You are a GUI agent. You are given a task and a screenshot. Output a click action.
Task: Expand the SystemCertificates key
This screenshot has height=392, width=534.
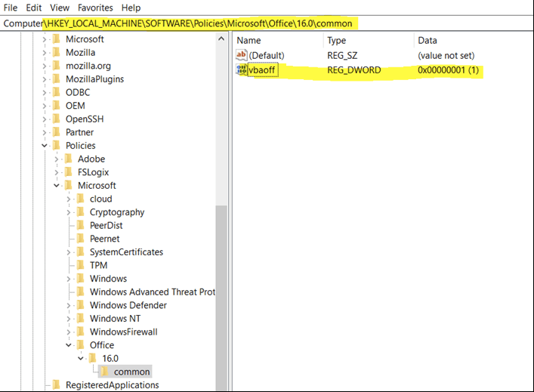tap(69, 252)
